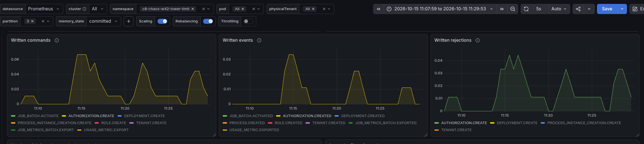This screenshot has height=144, width=644.
Task: Show info for Written rejections panel
Action: coord(478,40)
